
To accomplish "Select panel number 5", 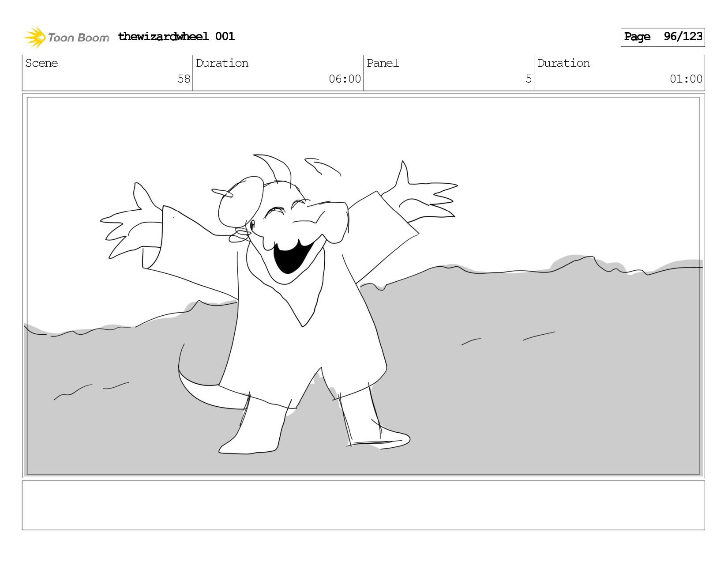I will (x=529, y=79).
